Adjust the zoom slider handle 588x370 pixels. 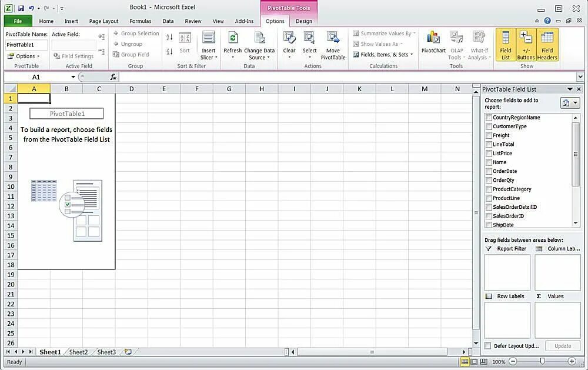(x=542, y=361)
